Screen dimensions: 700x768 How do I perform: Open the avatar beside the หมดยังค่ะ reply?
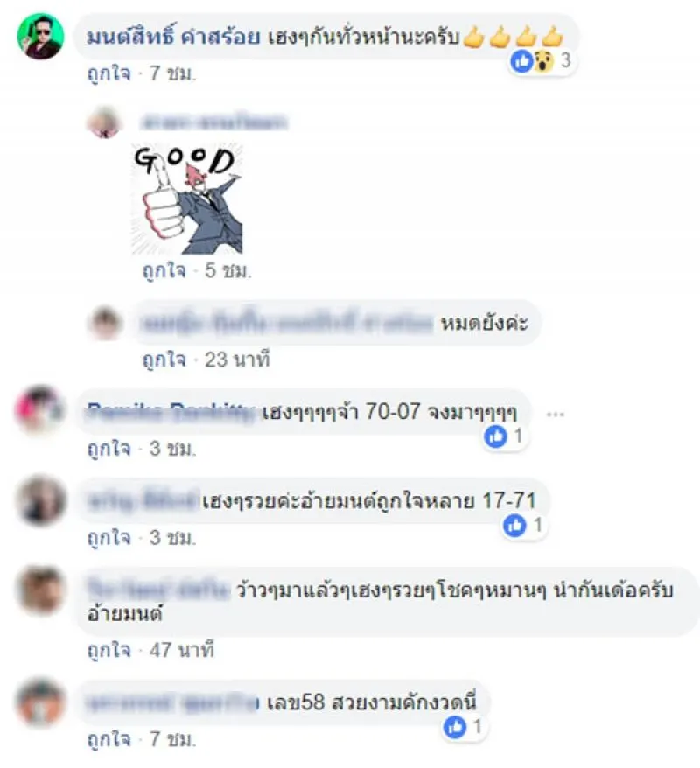click(104, 323)
